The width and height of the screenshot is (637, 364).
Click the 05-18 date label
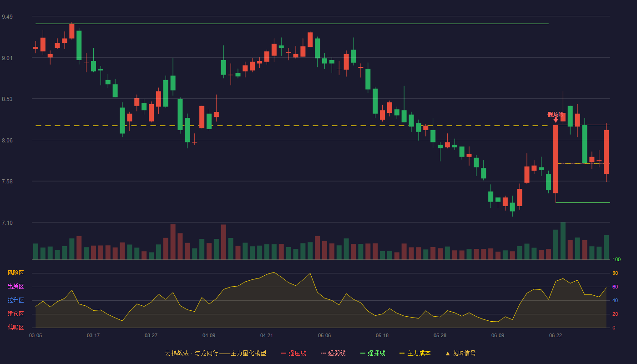pos(382,335)
